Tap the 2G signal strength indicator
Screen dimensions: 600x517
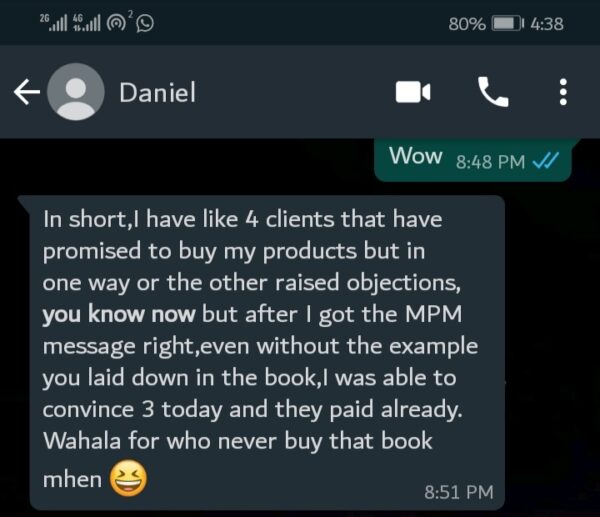(x=54, y=23)
